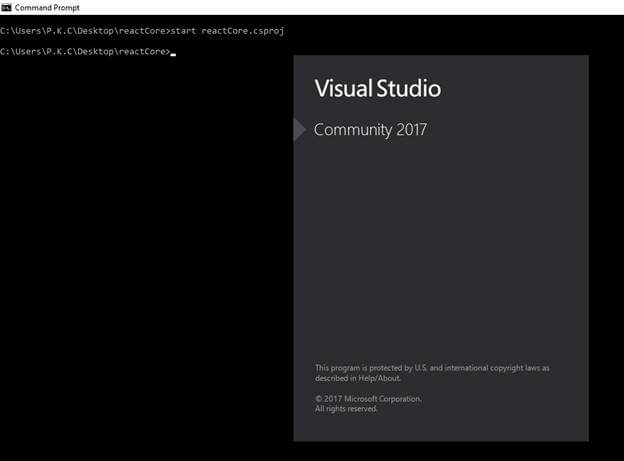The width and height of the screenshot is (624, 461).
Task: Click the "Community 2017" edition text
Action: pos(370,130)
